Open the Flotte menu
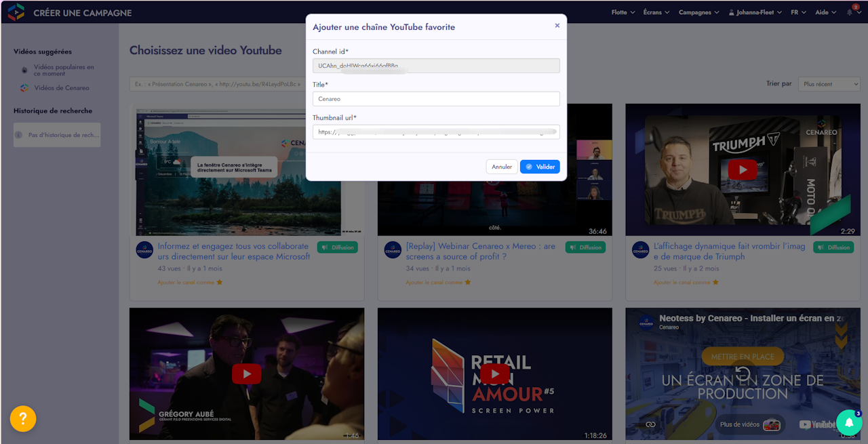868x444 pixels. pyautogui.click(x=623, y=12)
